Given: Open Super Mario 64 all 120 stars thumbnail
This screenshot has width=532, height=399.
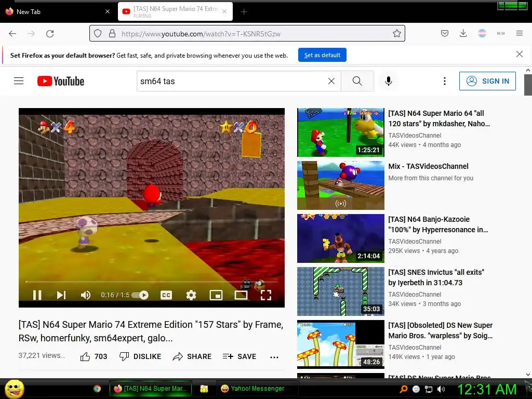Looking at the screenshot, I should pyautogui.click(x=341, y=132).
